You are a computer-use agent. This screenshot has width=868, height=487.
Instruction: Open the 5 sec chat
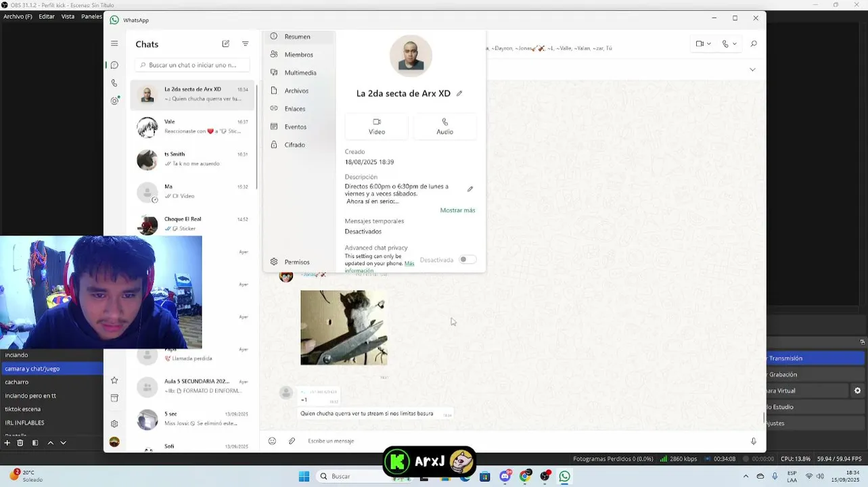click(193, 419)
